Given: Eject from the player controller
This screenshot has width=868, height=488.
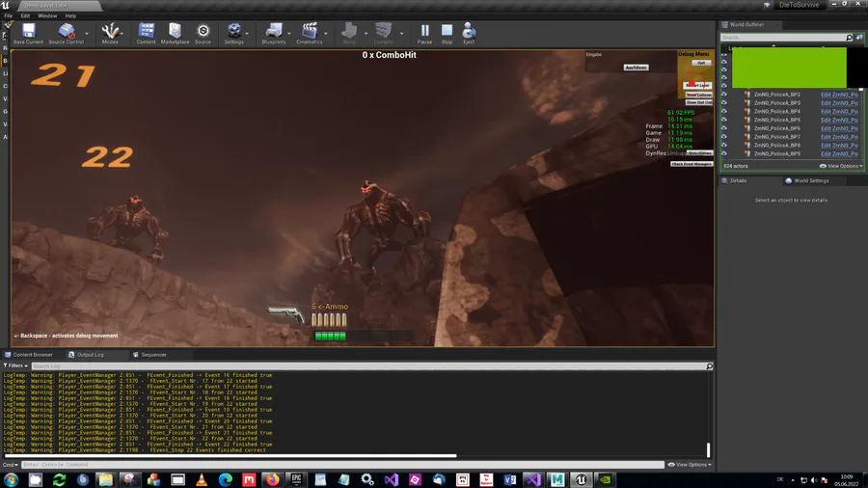Looking at the screenshot, I should pos(469,33).
